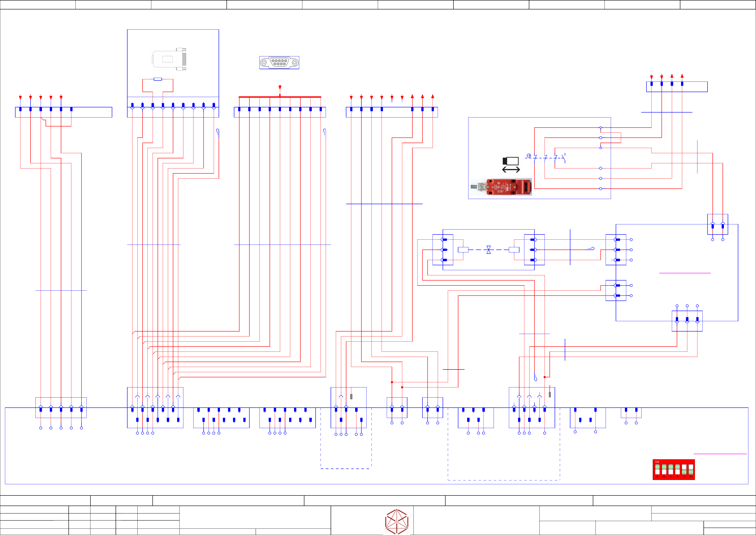Click the valve symbol on the dashed line
Image resolution: width=756 pixels, height=535 pixels.
[489, 250]
